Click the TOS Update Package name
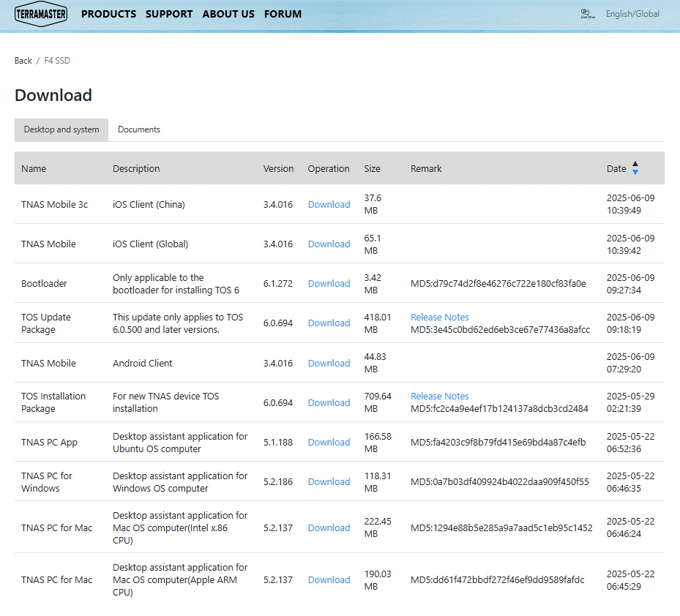This screenshot has height=616, width=680. pyautogui.click(x=46, y=323)
